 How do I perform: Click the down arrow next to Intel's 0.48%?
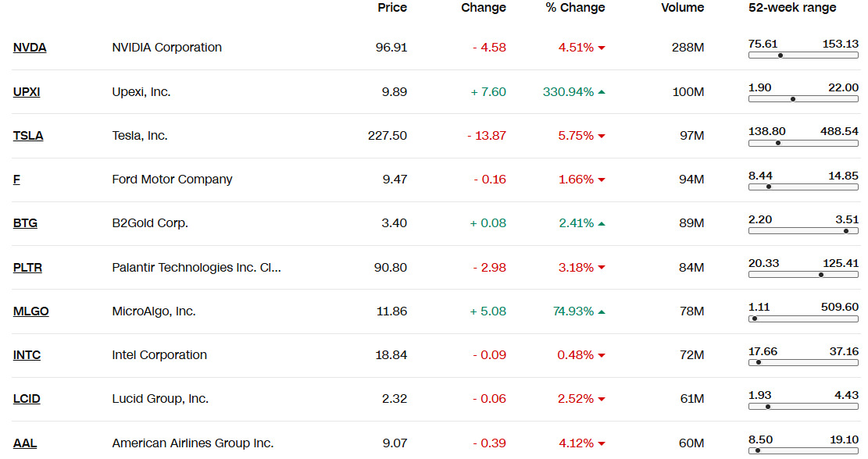[x=602, y=356]
